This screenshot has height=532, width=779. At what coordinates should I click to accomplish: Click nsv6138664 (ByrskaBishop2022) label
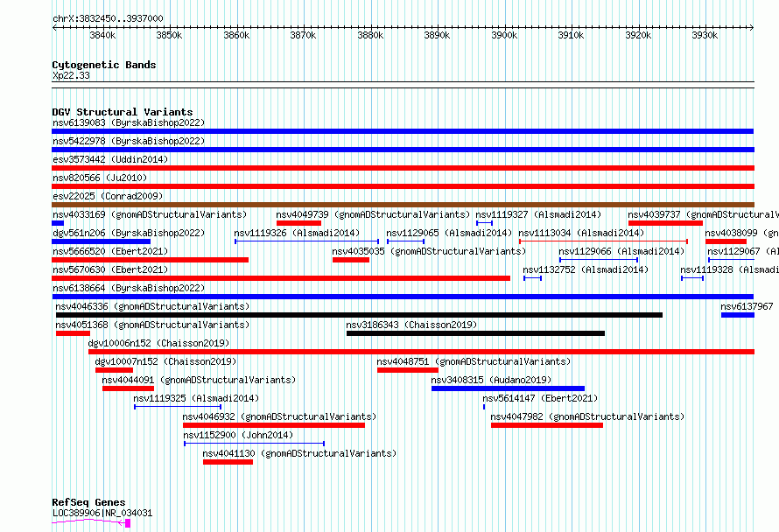click(x=129, y=288)
